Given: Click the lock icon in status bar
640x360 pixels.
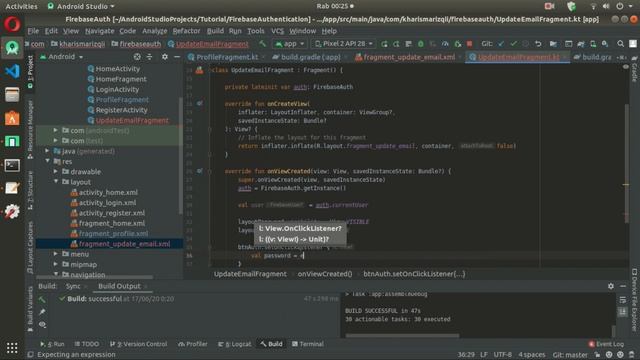Looking at the screenshot, I should click(x=597, y=355).
